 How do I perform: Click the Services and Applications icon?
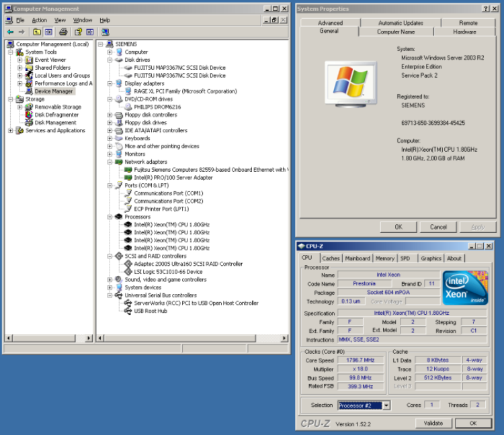pyautogui.click(x=20, y=130)
